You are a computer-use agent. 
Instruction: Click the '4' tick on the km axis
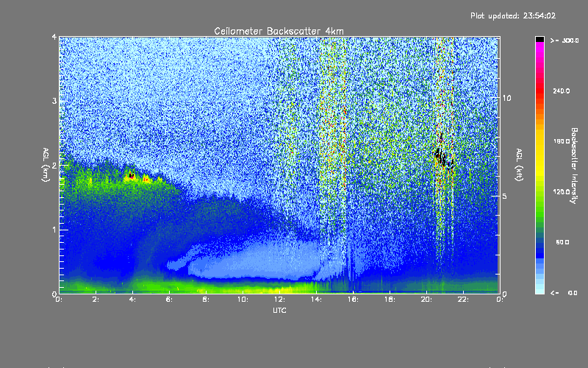pos(54,37)
